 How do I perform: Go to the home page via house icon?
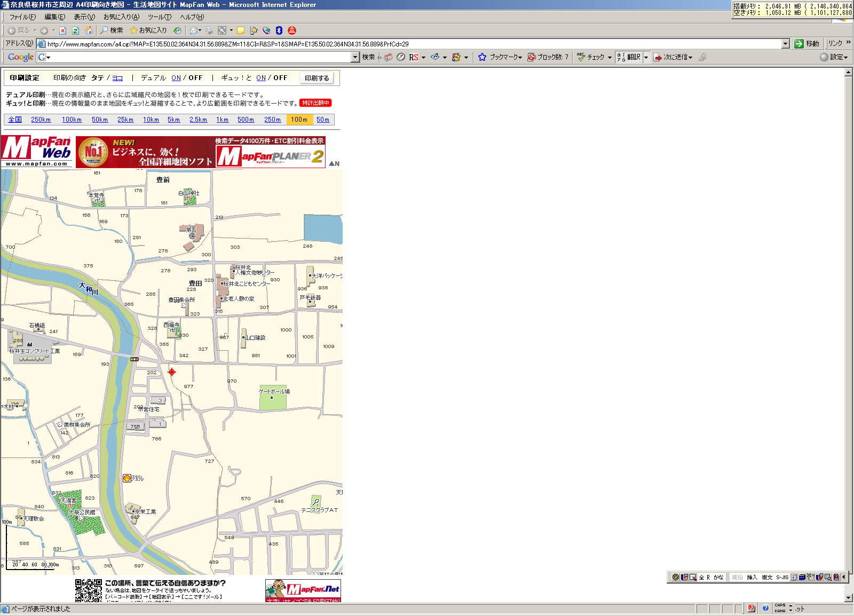89,30
